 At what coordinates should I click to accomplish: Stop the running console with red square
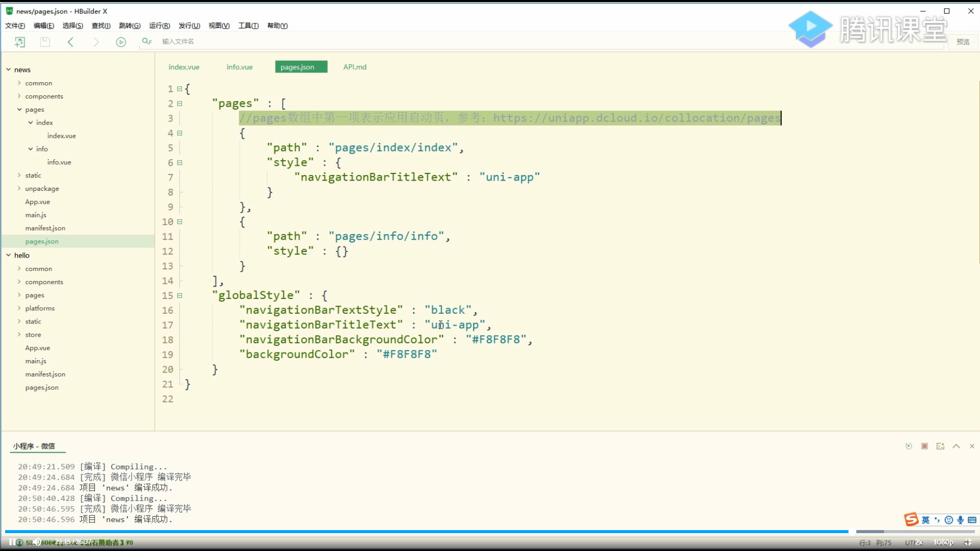(x=924, y=446)
